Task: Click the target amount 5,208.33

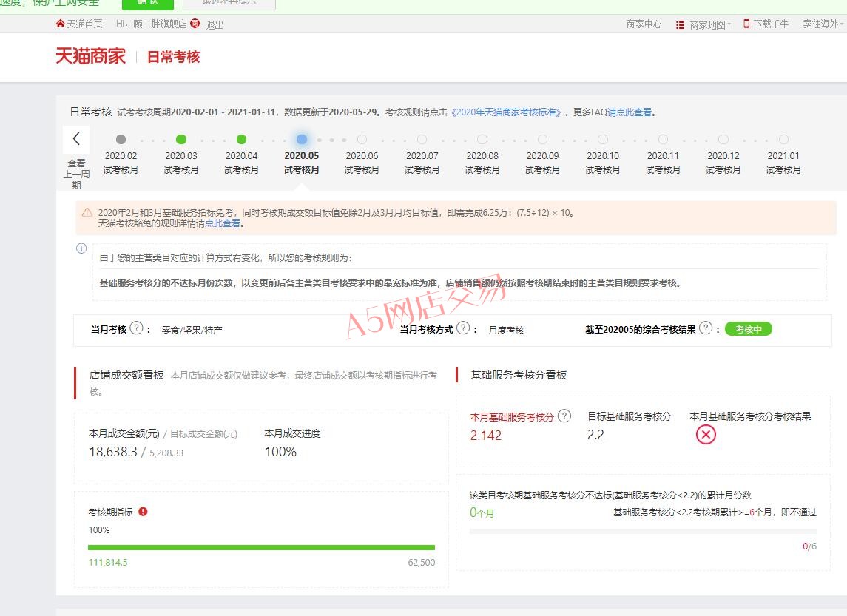Action: coord(166,453)
